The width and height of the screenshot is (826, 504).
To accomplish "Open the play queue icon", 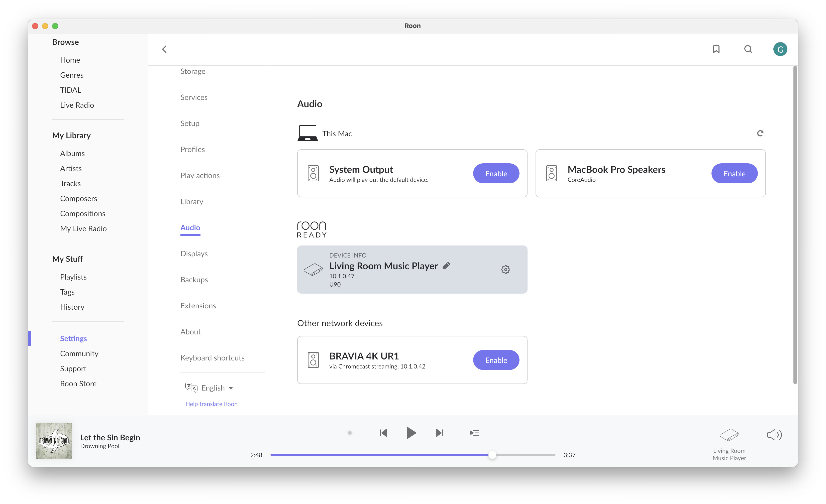I will (x=475, y=433).
